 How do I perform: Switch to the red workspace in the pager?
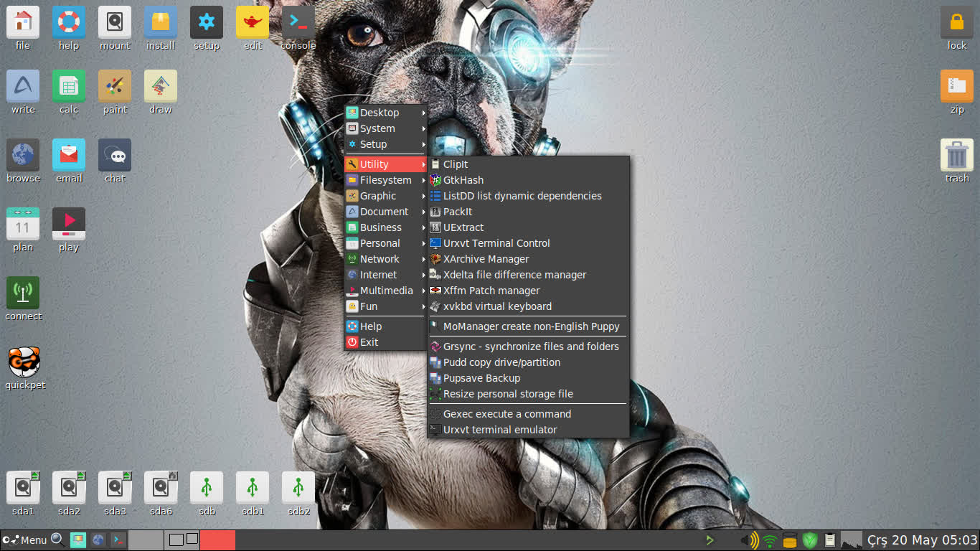[x=217, y=540]
